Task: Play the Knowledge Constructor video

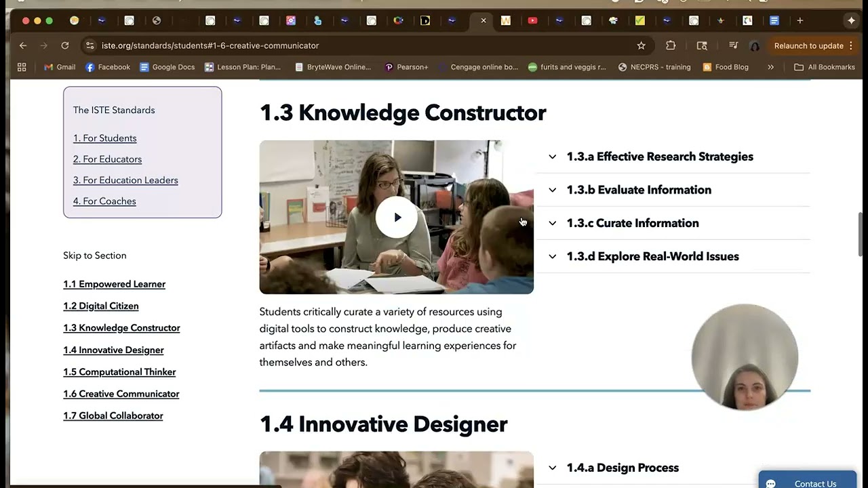Action: tap(397, 217)
